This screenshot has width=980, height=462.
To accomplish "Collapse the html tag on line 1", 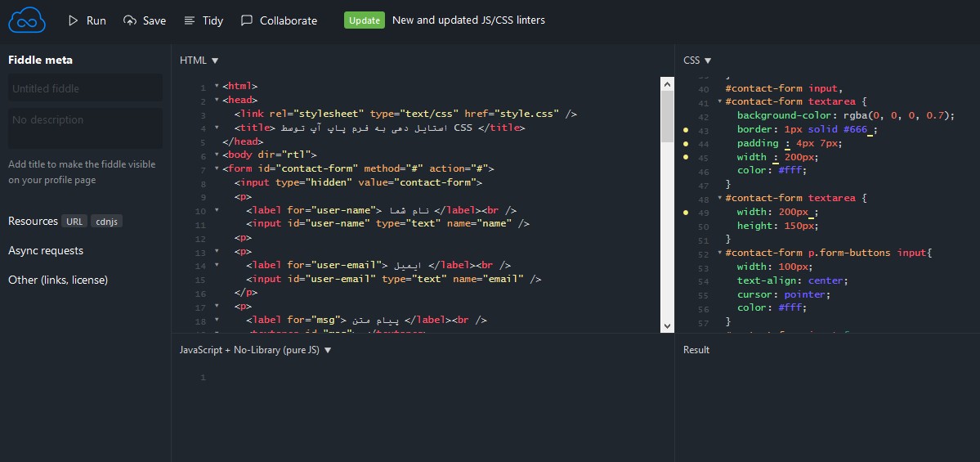I will click(x=217, y=87).
